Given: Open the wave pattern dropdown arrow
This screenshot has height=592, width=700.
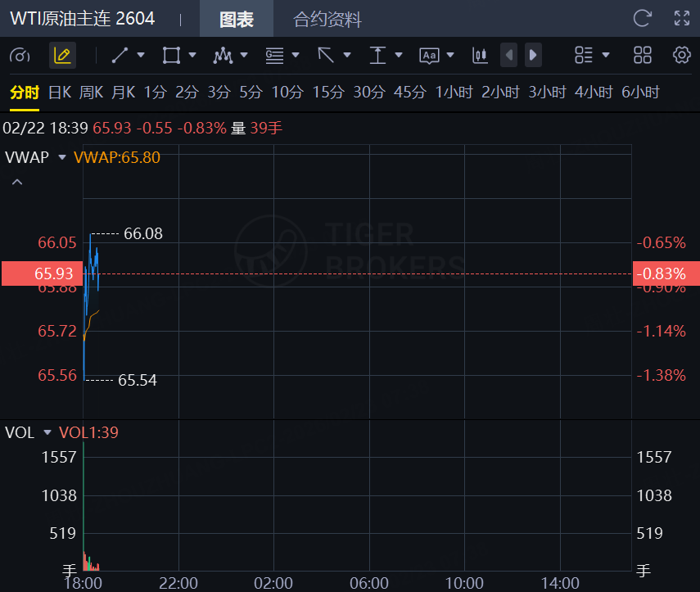Looking at the screenshot, I should pyautogui.click(x=244, y=55).
